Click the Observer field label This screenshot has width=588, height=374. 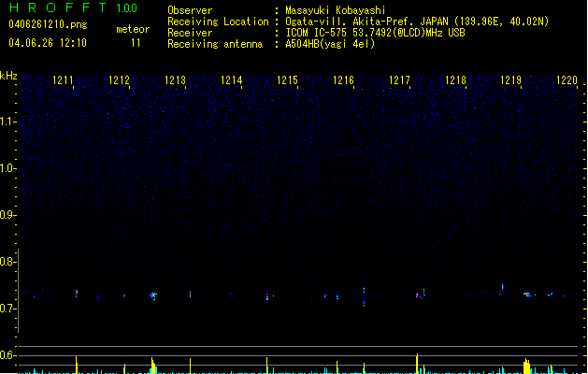tap(190, 10)
